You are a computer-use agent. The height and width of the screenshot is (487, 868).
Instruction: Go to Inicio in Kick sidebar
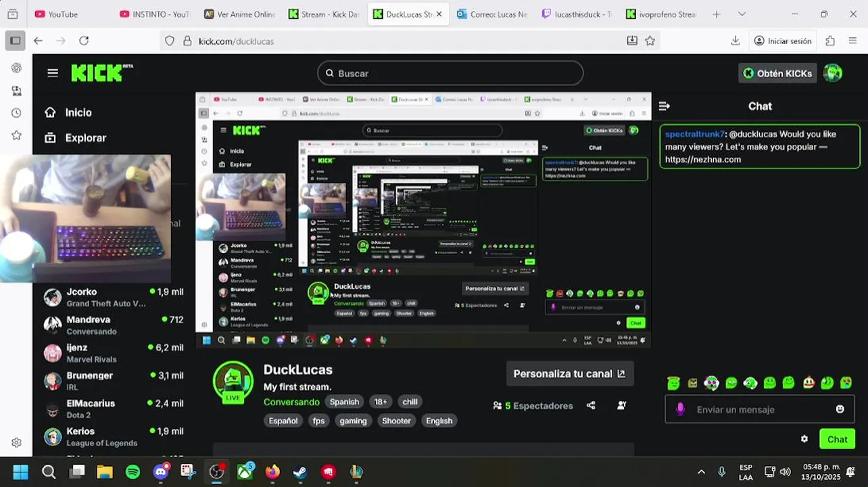68,112
